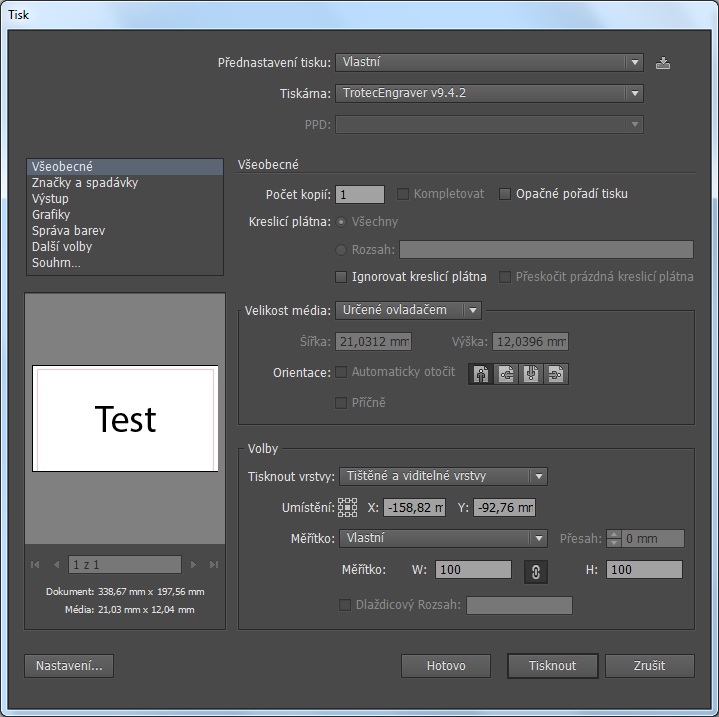Viewport: 719px width, 717px height.
Task: Enable Opačné pořadí tisku checkbox
Action: (505, 194)
